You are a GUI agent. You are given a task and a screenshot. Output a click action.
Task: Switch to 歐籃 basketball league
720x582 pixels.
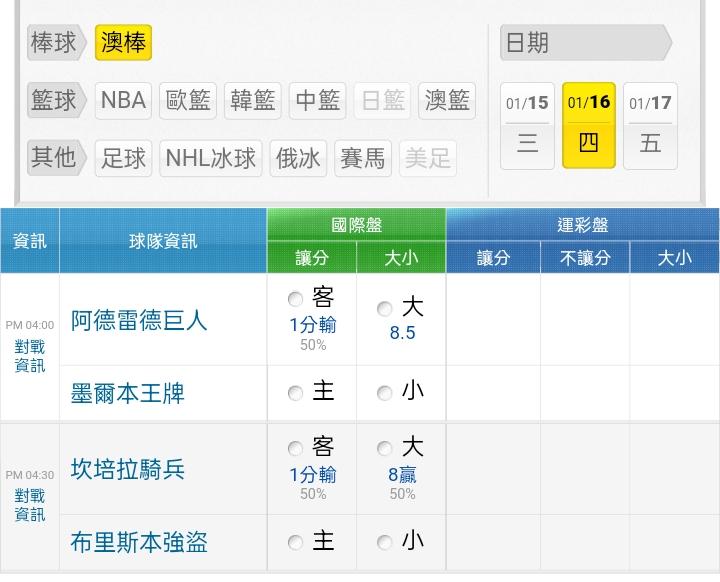tap(188, 100)
